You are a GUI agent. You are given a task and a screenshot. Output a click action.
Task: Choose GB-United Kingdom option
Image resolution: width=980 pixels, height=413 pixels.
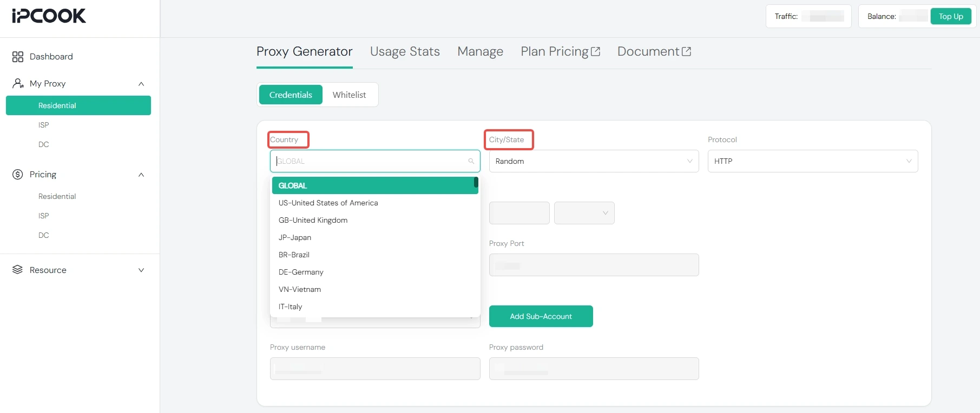click(x=375, y=220)
